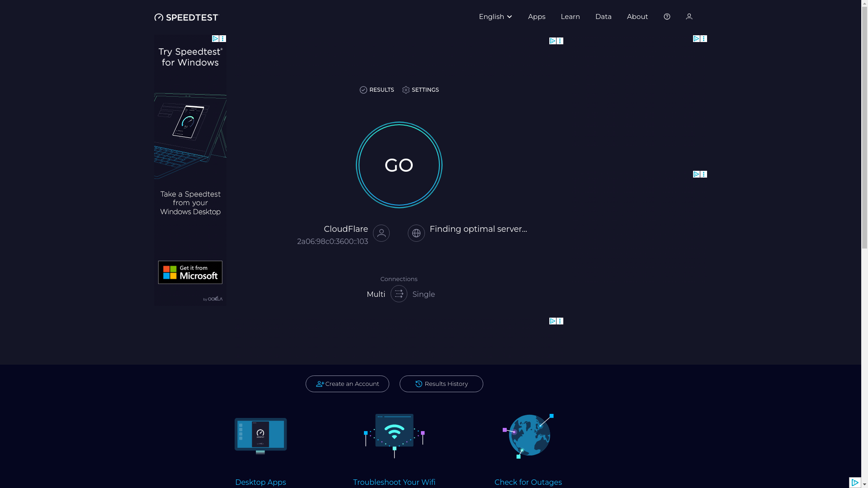
Task: Click AdChoices icon on middle right ad
Action: [696, 174]
